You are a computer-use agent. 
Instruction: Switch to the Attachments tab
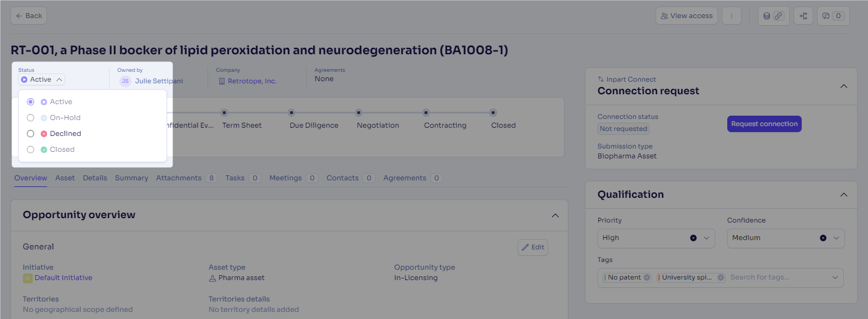tap(187, 178)
